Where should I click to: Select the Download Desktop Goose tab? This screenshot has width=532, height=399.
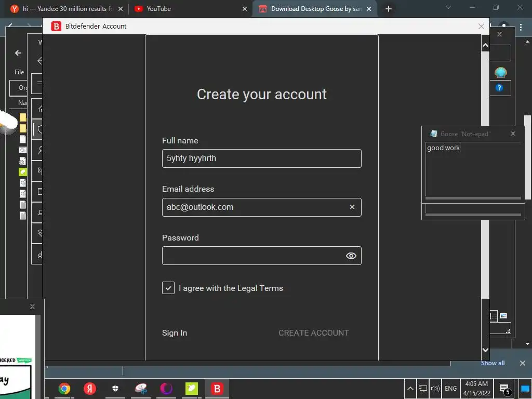click(315, 9)
